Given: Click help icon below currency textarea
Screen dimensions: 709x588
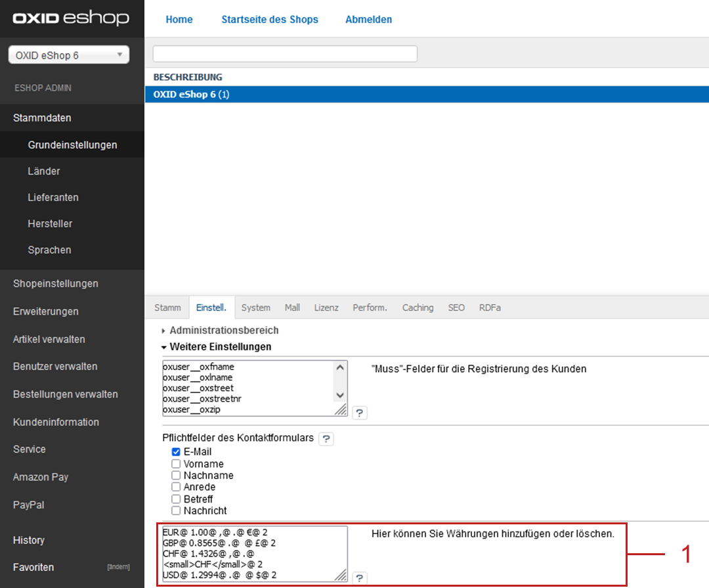Looking at the screenshot, I should tap(360, 578).
